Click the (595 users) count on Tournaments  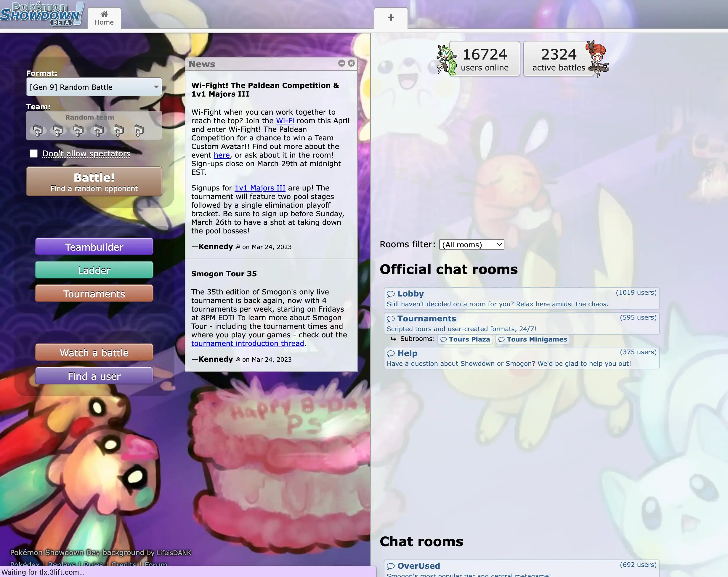click(638, 318)
